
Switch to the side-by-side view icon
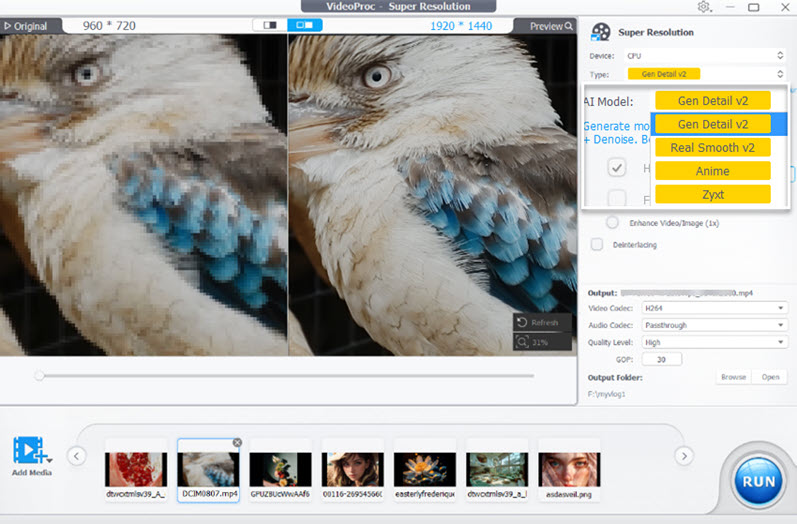(x=304, y=25)
